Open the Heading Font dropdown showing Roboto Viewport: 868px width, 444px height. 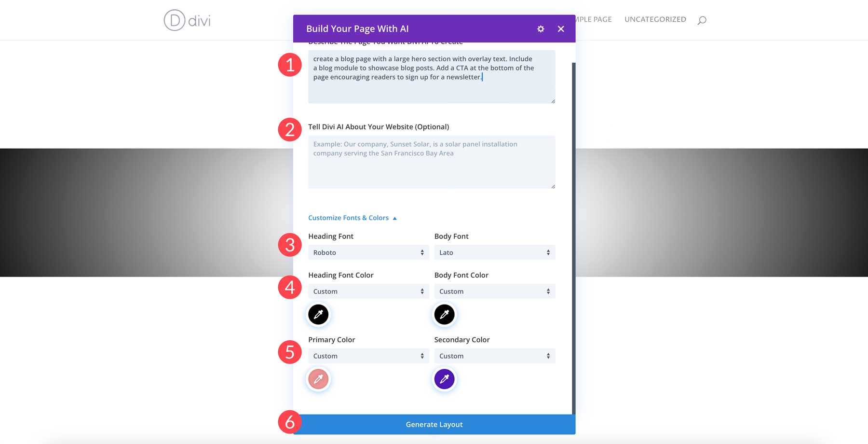[x=368, y=252]
